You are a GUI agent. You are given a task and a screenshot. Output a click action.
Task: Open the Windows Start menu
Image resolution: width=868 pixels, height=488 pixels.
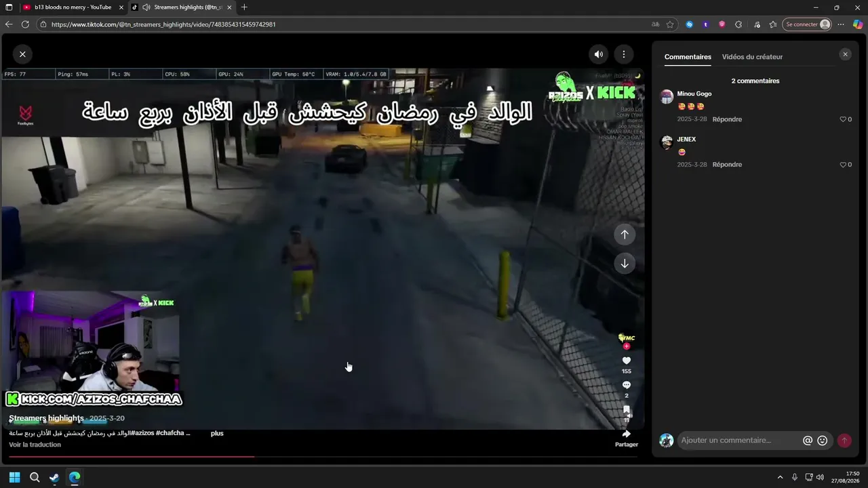point(14,477)
